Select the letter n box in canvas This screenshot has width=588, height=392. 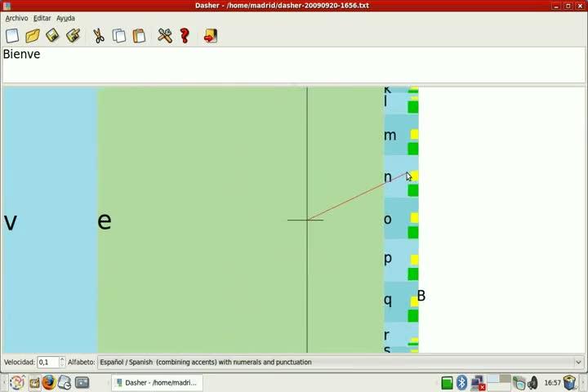click(x=401, y=176)
